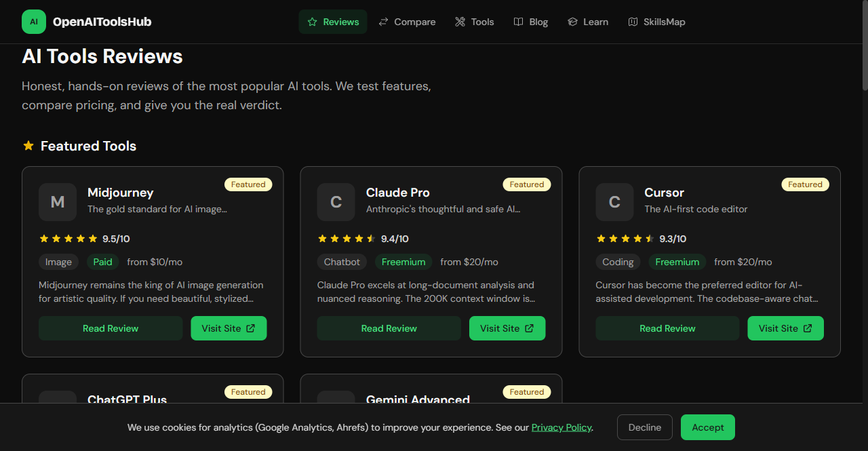Click the Cursor "C" avatar icon
Viewport: 868px width, 451px height.
(614, 202)
